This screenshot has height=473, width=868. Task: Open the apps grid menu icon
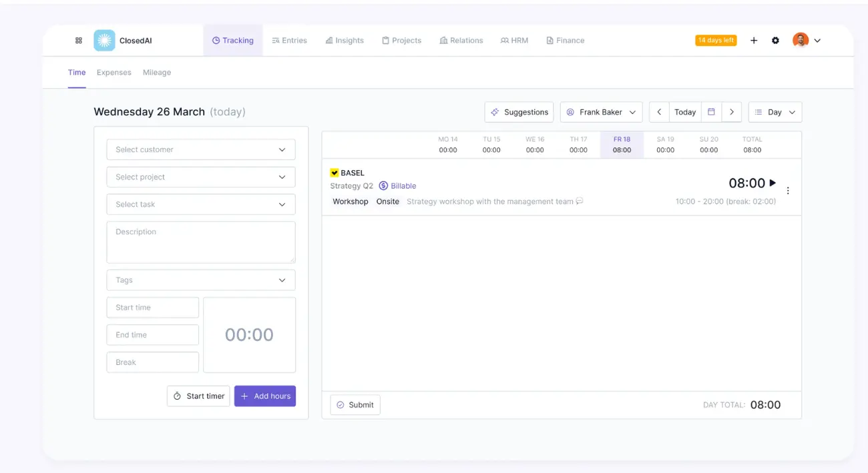[79, 41]
